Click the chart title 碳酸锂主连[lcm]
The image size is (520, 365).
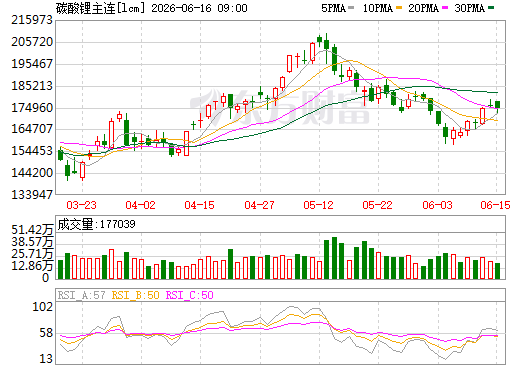(101, 8)
